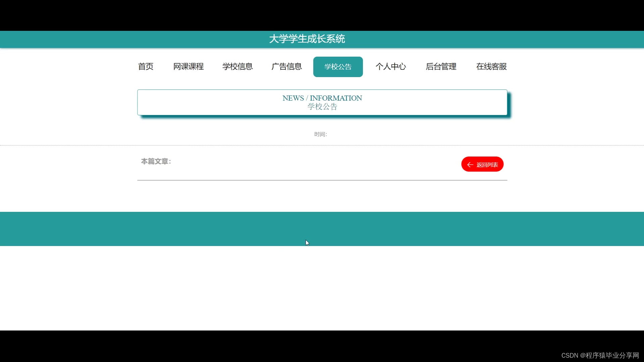The image size is (644, 362).
Task: Click the 本篇文章: label
Action: click(156, 162)
